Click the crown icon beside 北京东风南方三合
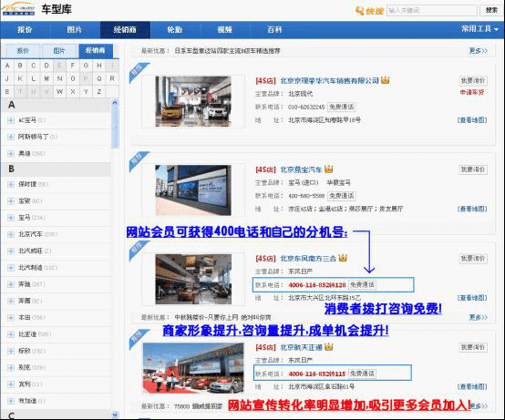Viewport: 505px width, 420px height. 343,258
